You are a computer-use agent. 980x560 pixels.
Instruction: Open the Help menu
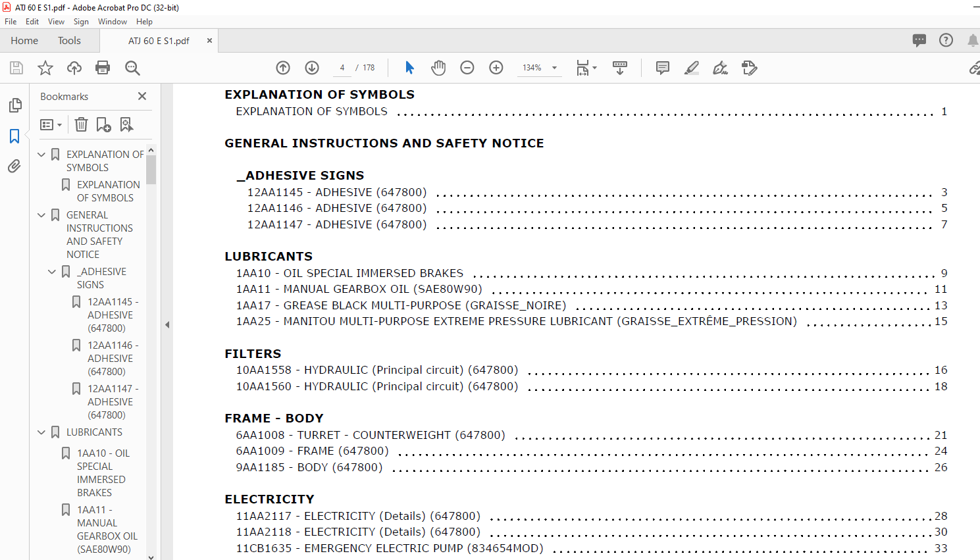(x=144, y=22)
